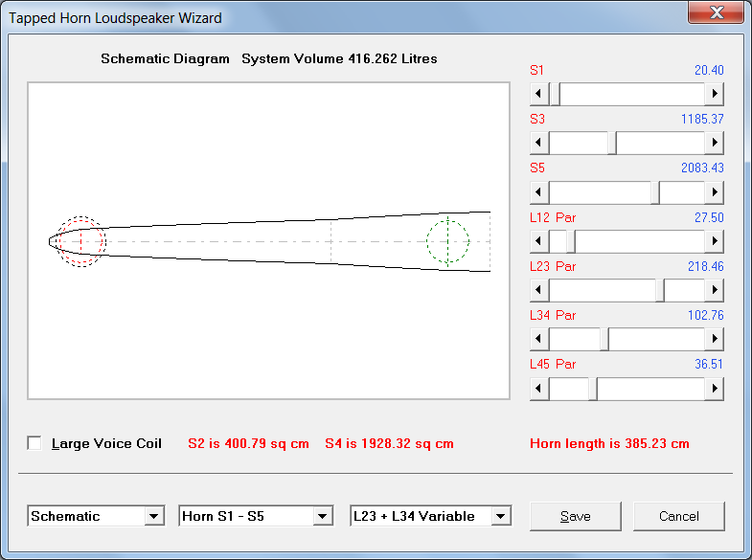Click the System Volume 416.262 Litres heading
752x560 pixels.
339,59
